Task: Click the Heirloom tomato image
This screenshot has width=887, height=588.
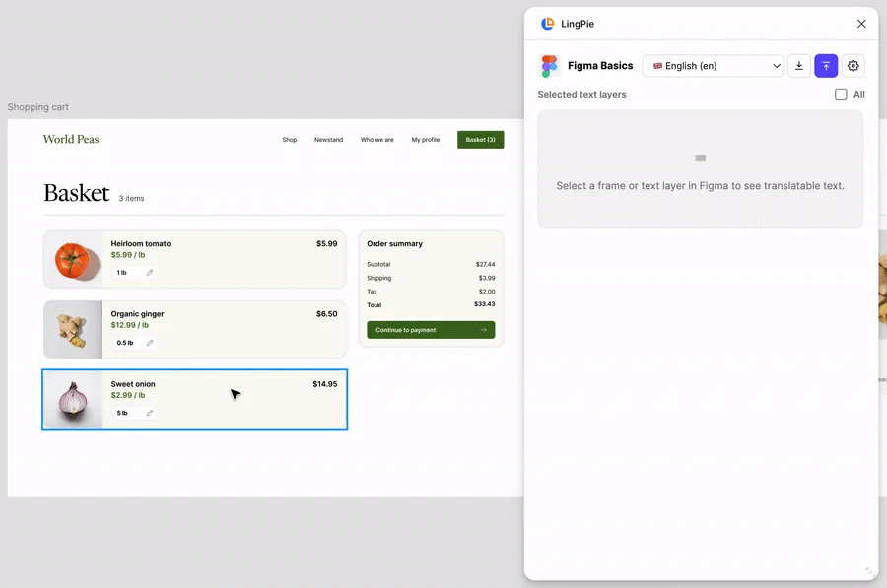Action: tap(73, 259)
